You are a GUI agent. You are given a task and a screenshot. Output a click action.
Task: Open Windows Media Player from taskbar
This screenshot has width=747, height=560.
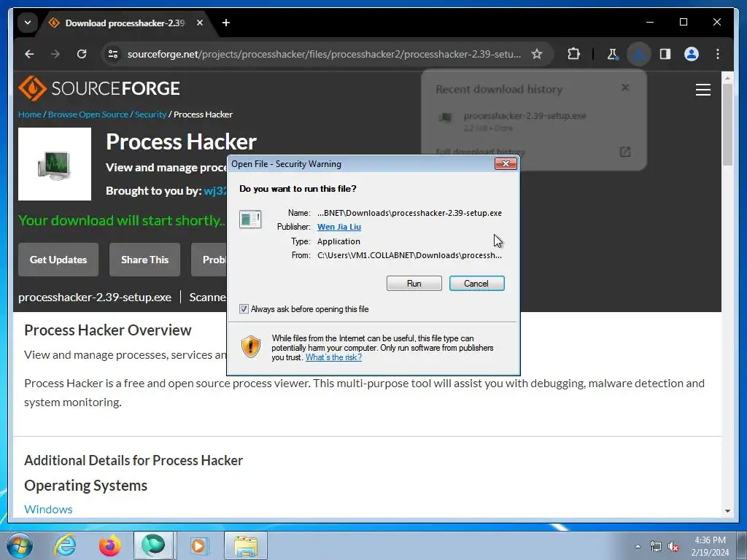click(198, 545)
